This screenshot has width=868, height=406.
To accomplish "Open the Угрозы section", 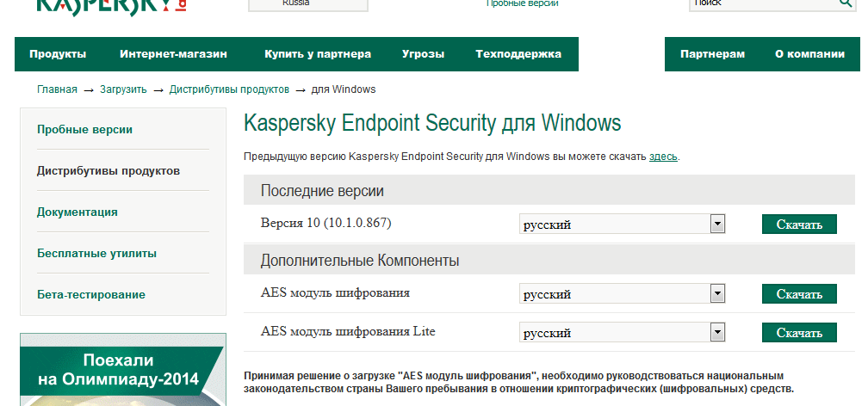I will click(423, 54).
